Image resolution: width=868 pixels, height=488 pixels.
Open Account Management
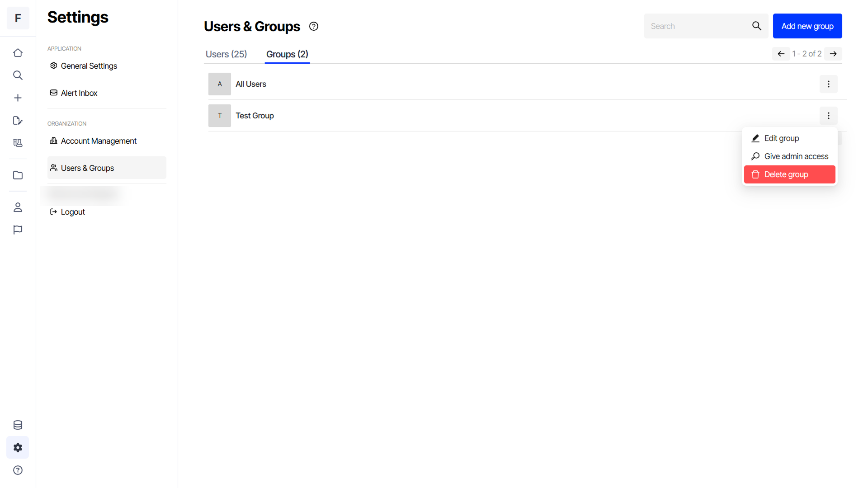[x=107, y=141]
